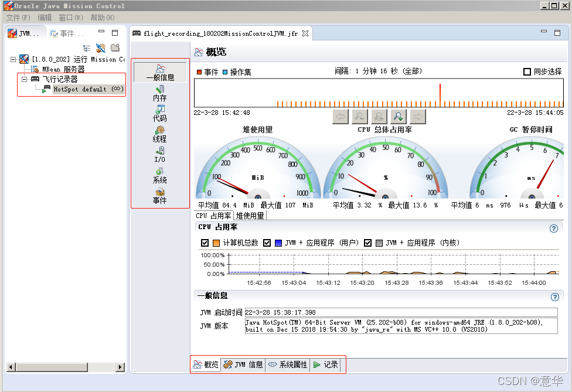Image resolution: width=572 pixels, height=392 pixels.
Task: Click the blue JVM user color swatch
Action: [x=278, y=243]
